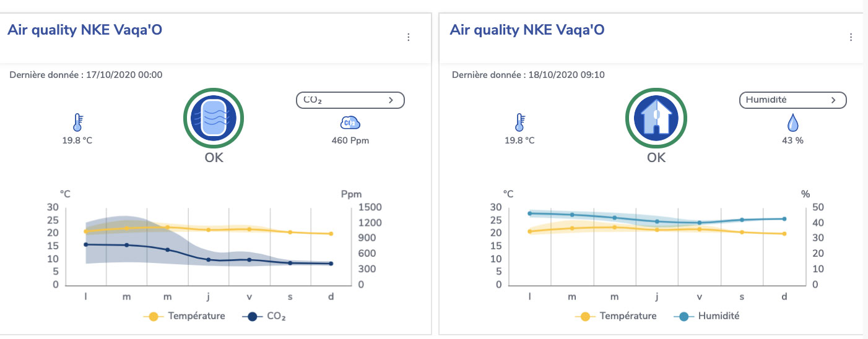This screenshot has height=339, width=868.
Task: Click the circular air flow status icon
Action: [214, 118]
